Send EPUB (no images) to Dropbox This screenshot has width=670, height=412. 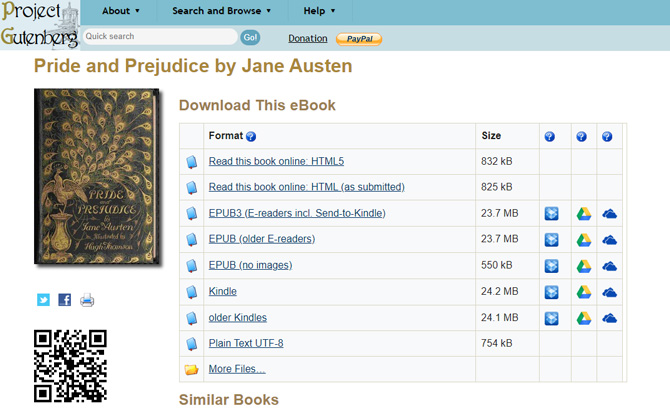[x=551, y=266]
